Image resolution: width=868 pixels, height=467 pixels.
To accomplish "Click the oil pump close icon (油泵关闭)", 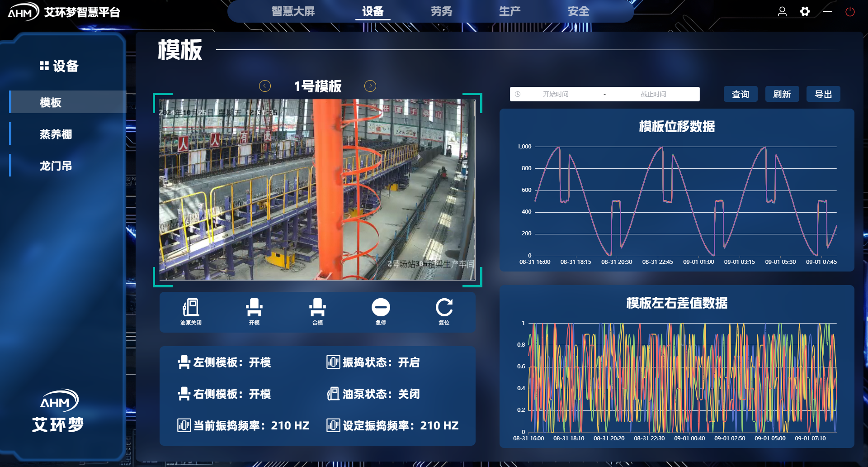I will pos(191,307).
